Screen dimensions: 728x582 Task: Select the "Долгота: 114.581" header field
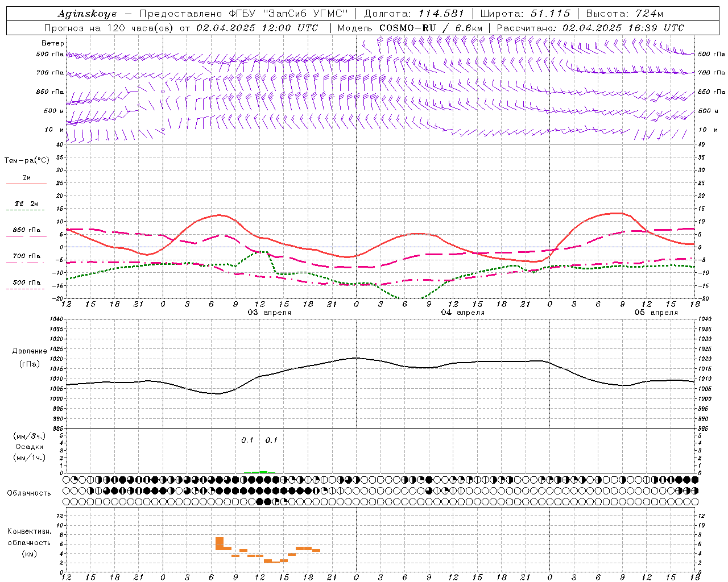pos(414,14)
